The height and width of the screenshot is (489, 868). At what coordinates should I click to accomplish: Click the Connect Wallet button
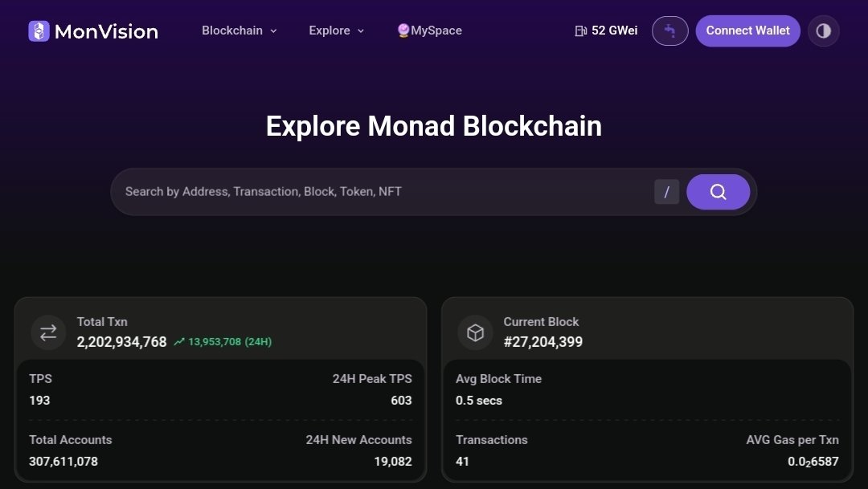pyautogui.click(x=748, y=31)
